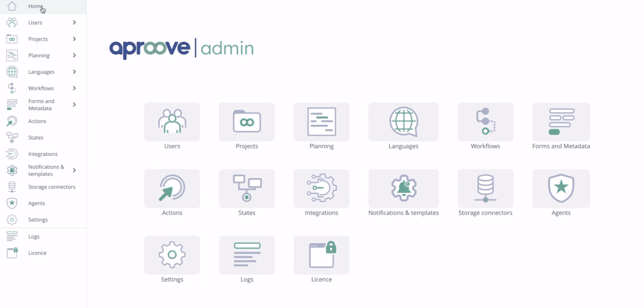Click the sidebar Logs lines icon
The width and height of the screenshot is (644, 308).
click(x=12, y=236)
